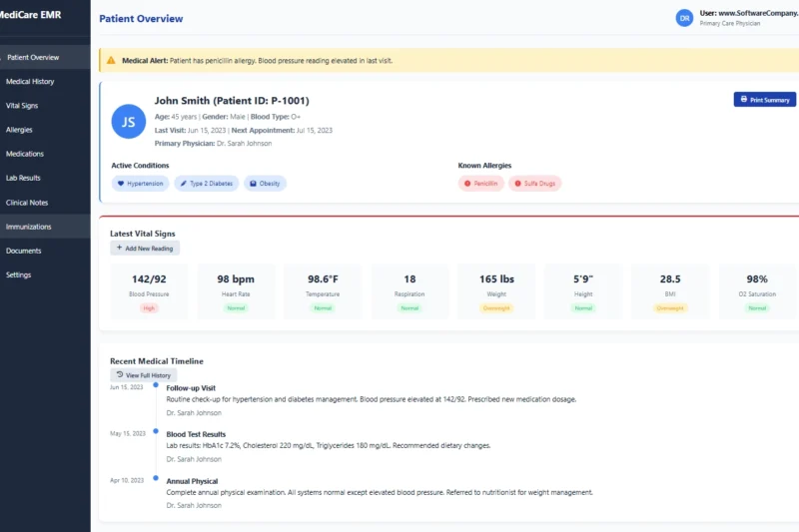Click the Type 2 Diabetes condition tag
799x532 pixels.
(207, 184)
